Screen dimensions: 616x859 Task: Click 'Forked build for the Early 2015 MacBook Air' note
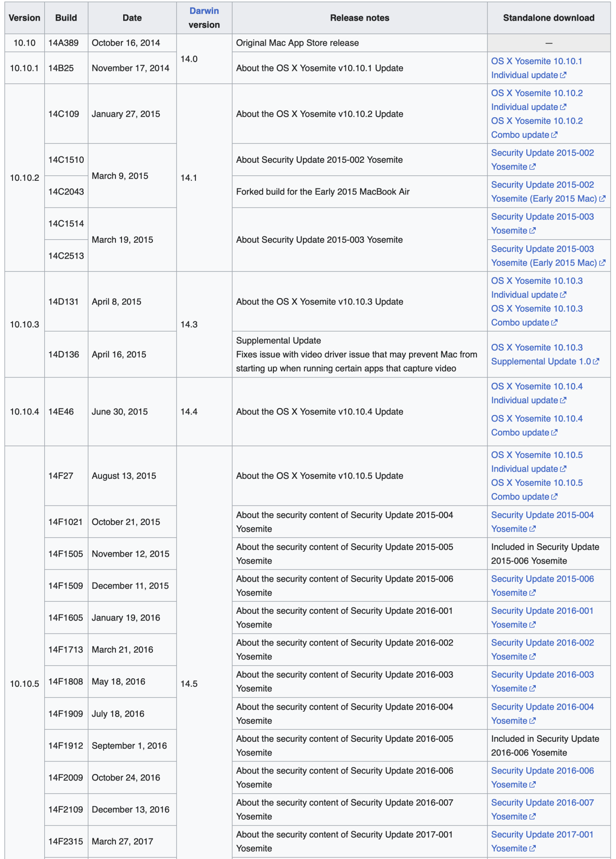coord(323,192)
